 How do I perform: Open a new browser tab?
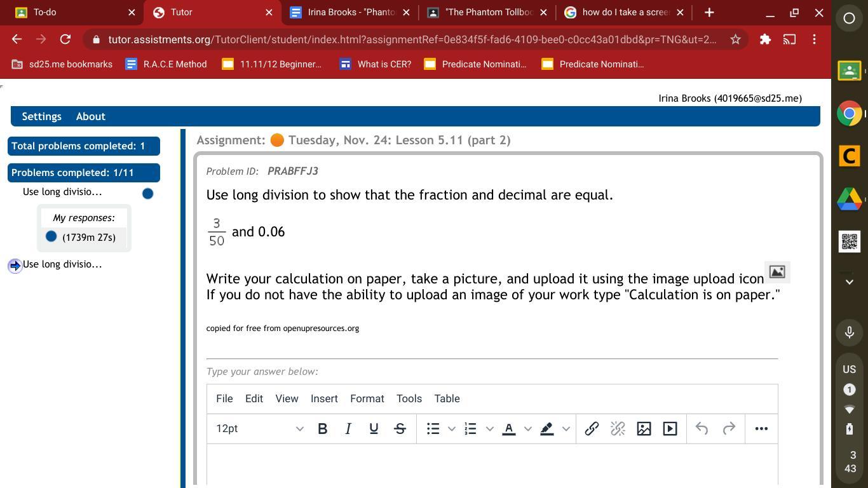(x=709, y=12)
